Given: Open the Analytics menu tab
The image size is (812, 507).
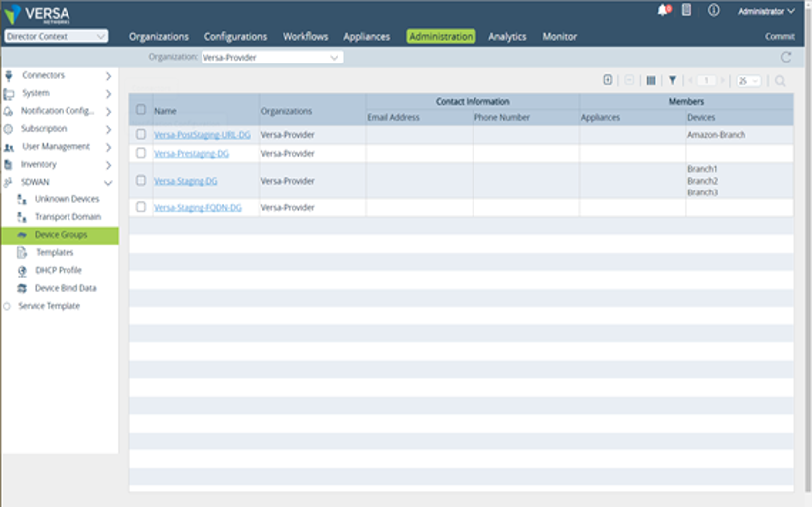Looking at the screenshot, I should 507,36.
